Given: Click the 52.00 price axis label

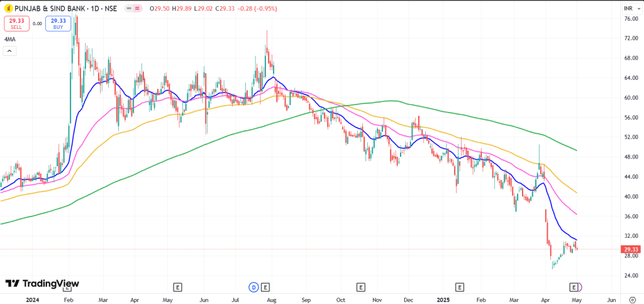Looking at the screenshot, I should point(630,137).
